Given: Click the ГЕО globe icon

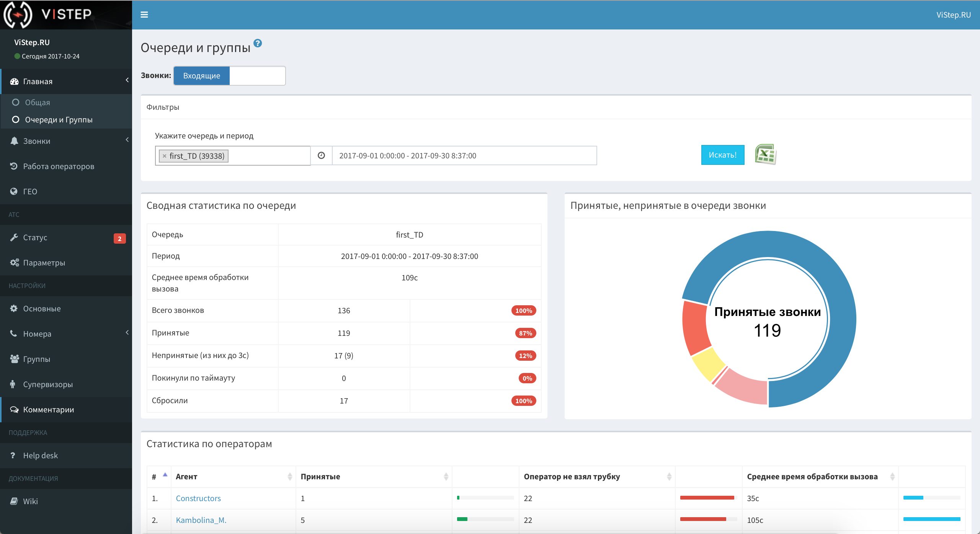Looking at the screenshot, I should coord(14,192).
